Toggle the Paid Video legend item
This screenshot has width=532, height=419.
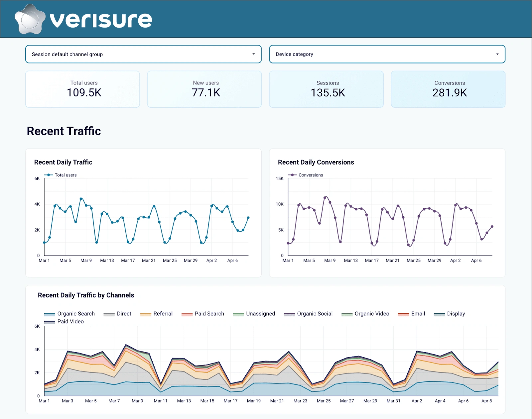[x=64, y=322]
